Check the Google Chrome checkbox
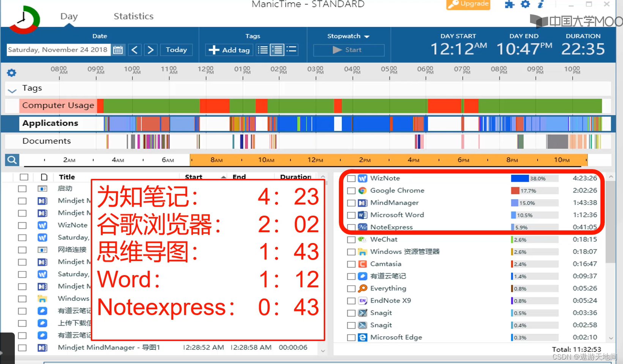Viewport: 623px width, 364px height. [351, 191]
